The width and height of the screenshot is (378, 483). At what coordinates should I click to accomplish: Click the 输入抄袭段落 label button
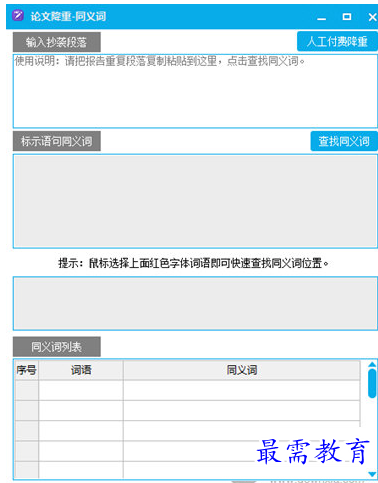coord(57,42)
